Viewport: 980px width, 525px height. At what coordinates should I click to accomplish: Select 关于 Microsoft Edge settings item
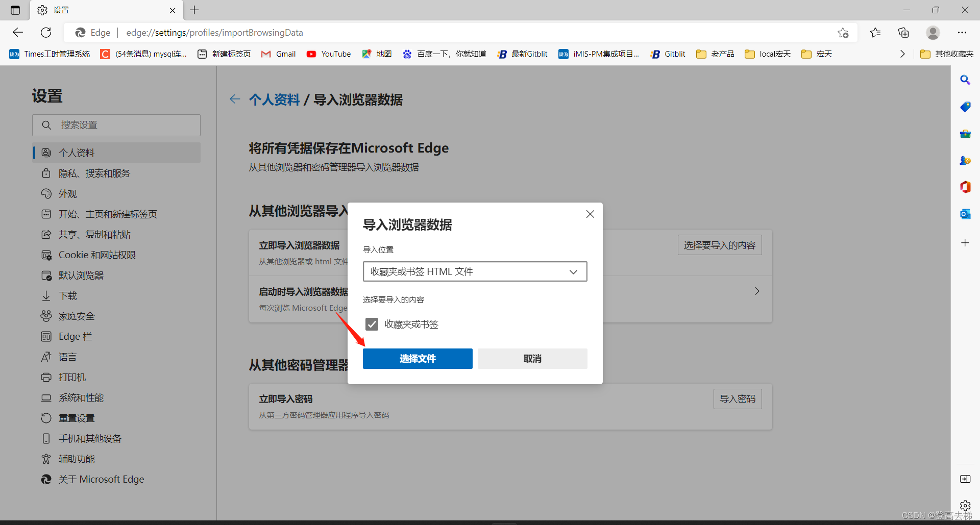[x=116, y=480]
